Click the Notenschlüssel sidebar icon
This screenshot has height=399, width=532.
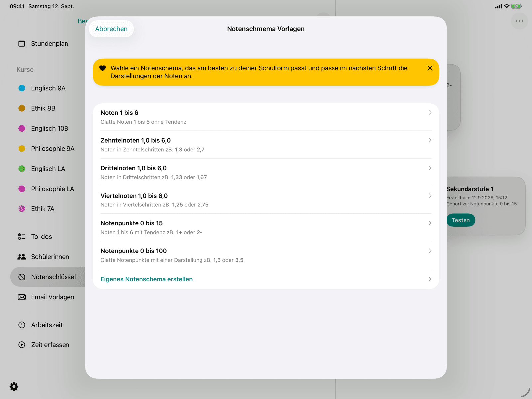pyautogui.click(x=22, y=277)
